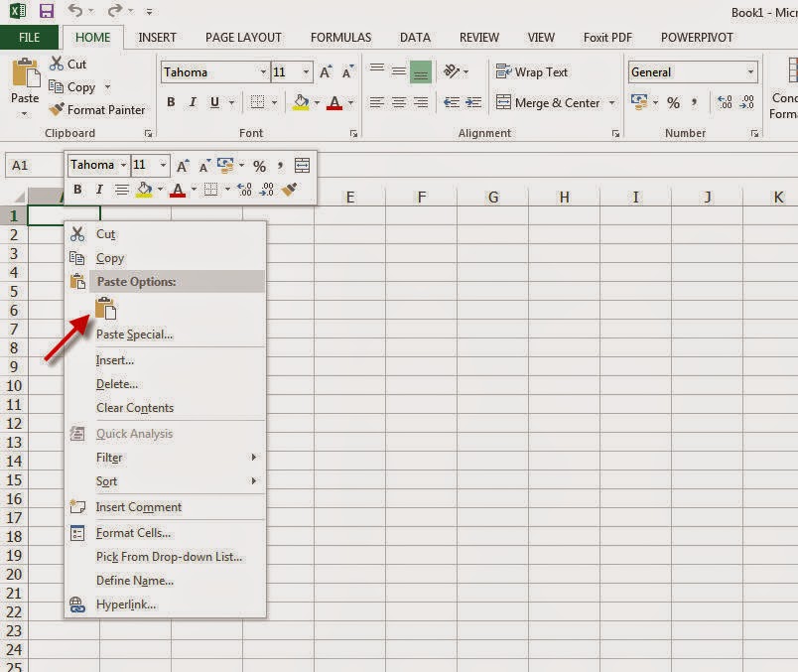Switch to the INSERT tab
The image size is (798, 672).
157,37
